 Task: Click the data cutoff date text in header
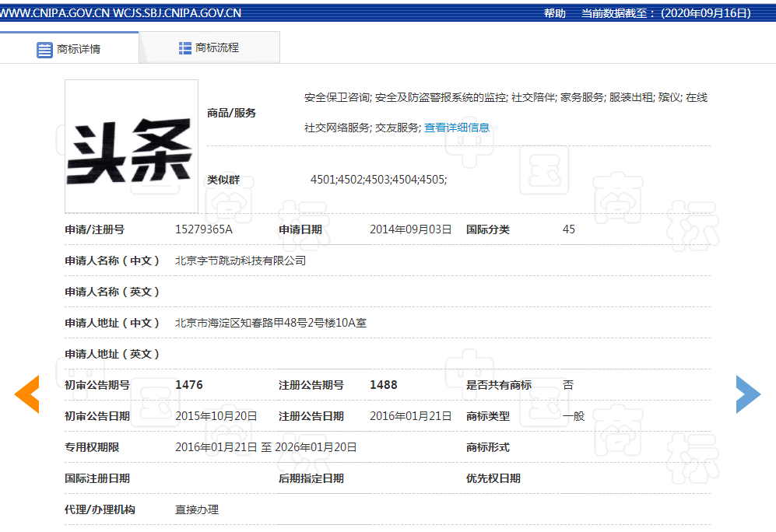coord(666,13)
